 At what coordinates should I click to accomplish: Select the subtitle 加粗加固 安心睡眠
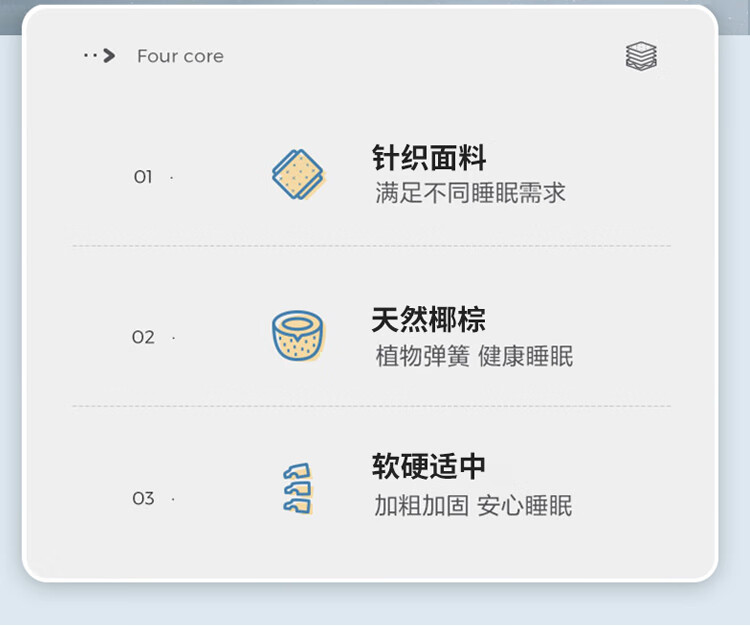(x=473, y=505)
